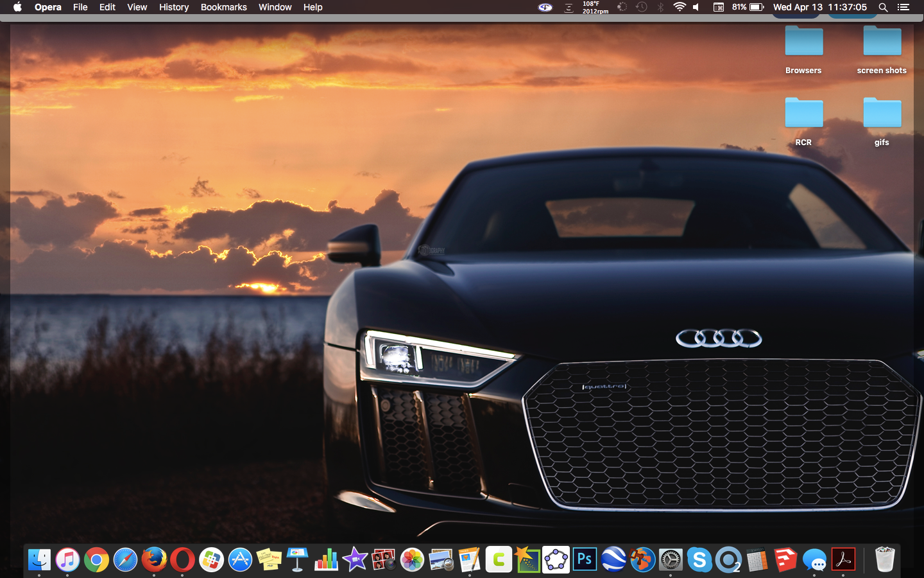
Task: Open the Help menu
Action: coord(313,7)
